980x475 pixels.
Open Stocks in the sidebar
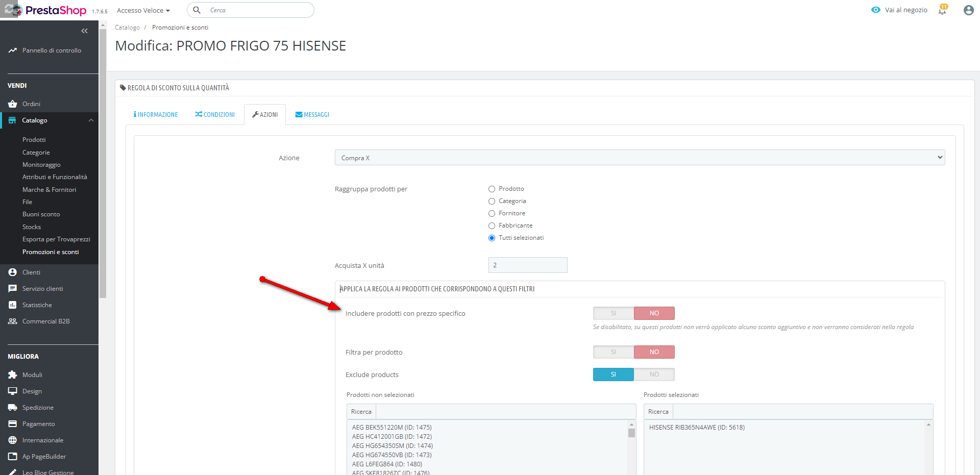click(32, 227)
